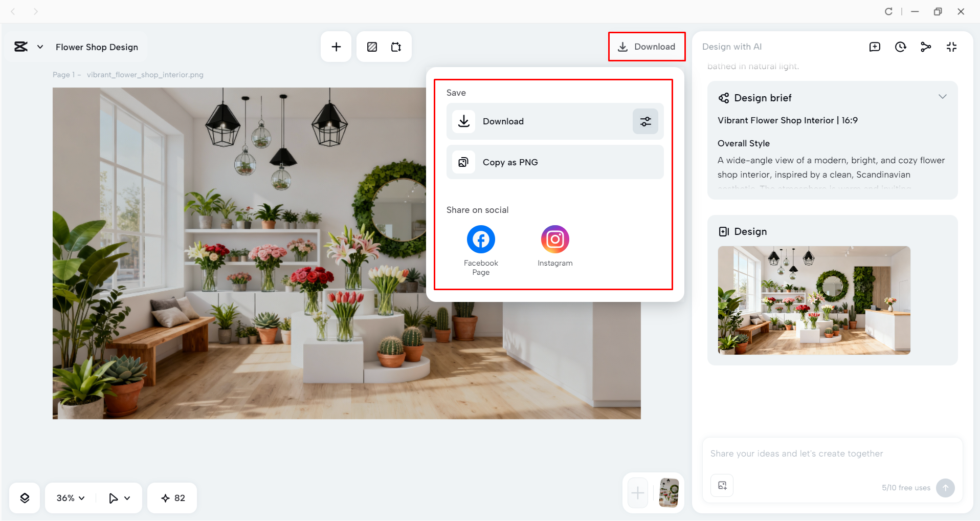This screenshot has width=980, height=521.
Task: Click the Design section icon
Action: pos(724,232)
